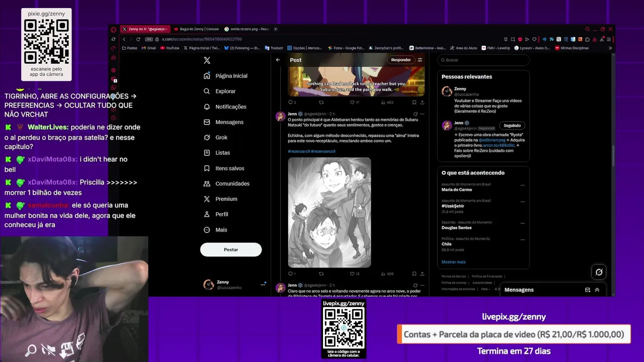This screenshot has width=644, height=362.
Task: Open account menu dots beside Zenny
Action: tap(263, 285)
